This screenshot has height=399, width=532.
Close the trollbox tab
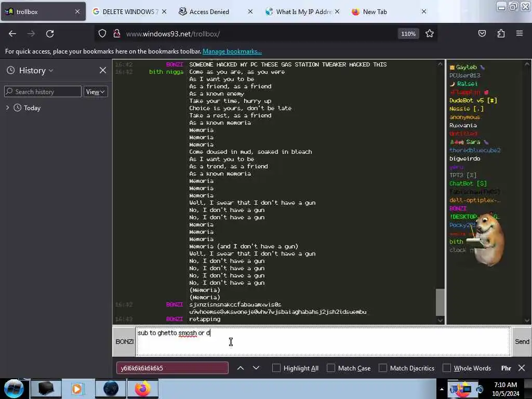tap(77, 11)
